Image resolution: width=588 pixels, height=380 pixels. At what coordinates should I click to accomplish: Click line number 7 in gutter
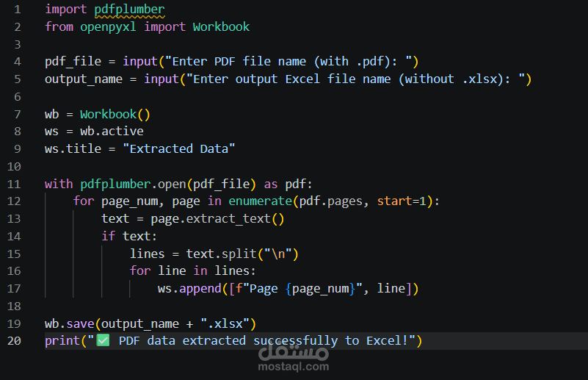[x=17, y=114]
